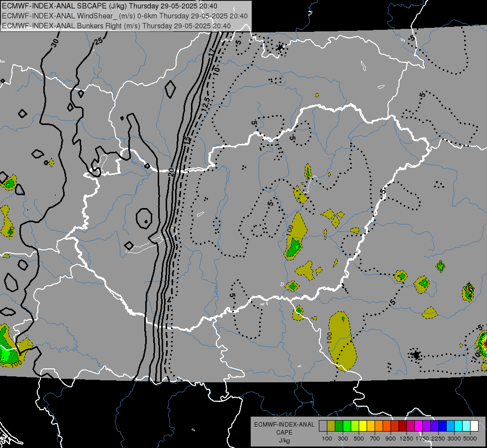Click the 12.5 contour label
Viewport: 487px width, 448px height.
[x=206, y=104]
